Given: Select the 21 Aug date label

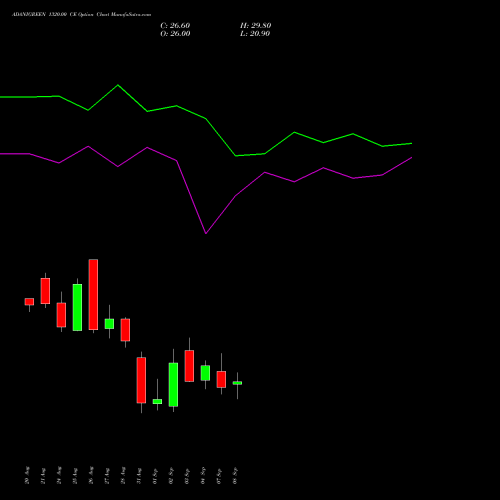Looking at the screenshot, I should click(43, 476).
